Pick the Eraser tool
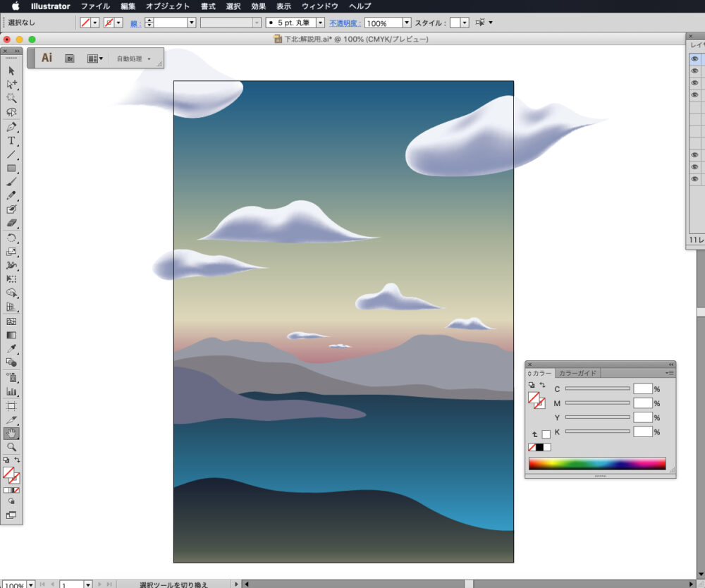The image size is (705, 588). pos(11,223)
